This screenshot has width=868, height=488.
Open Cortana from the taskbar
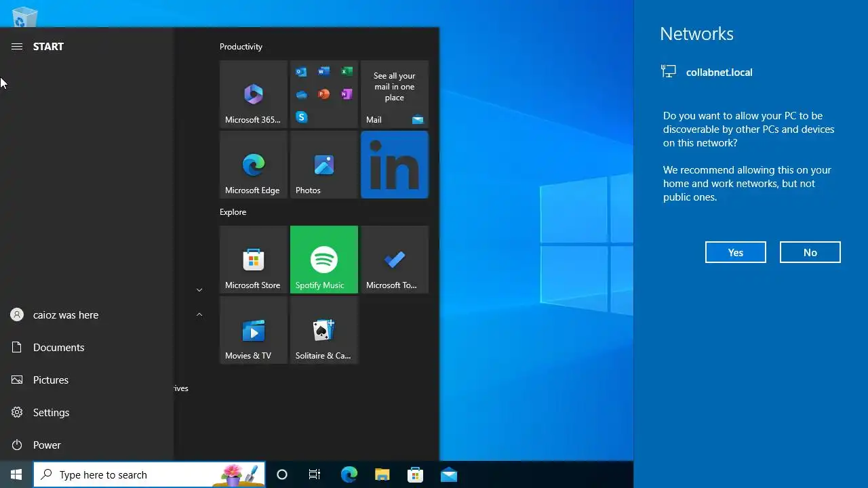pyautogui.click(x=282, y=474)
